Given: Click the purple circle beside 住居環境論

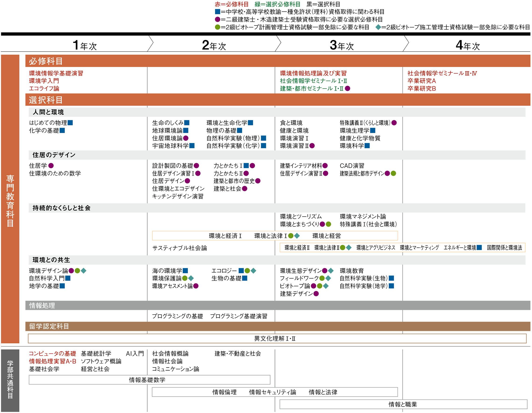Looking at the screenshot, I should tap(185, 138).
